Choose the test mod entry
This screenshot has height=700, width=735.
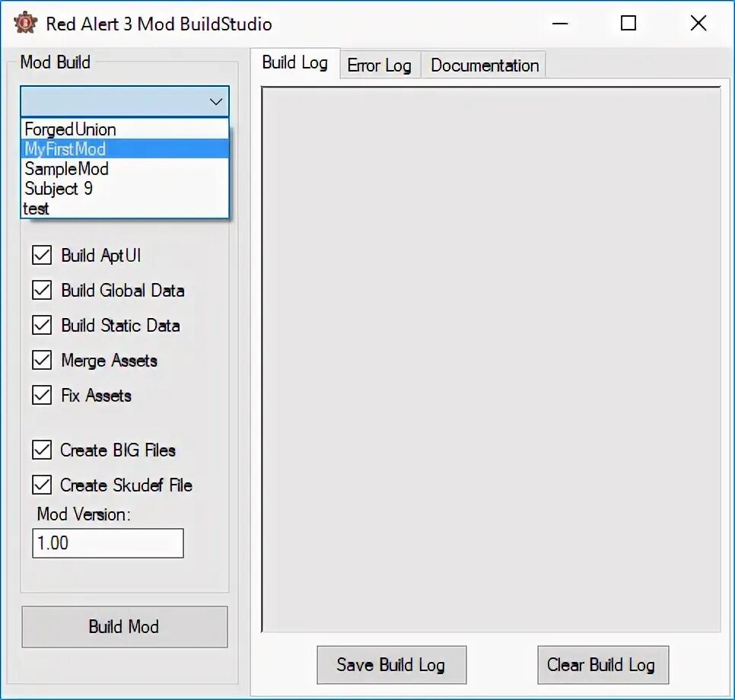tap(125, 208)
